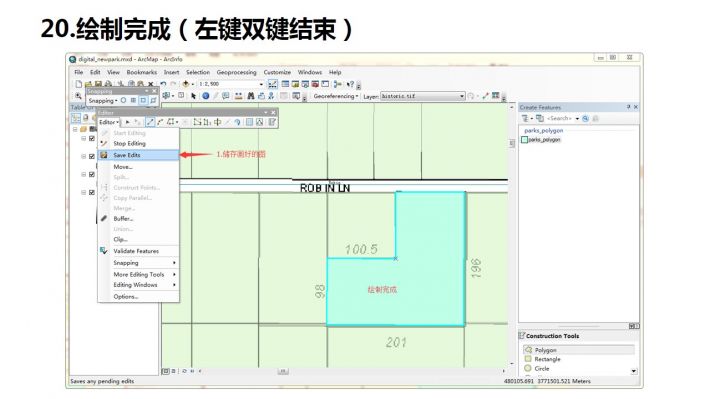This screenshot has height=399, width=710.
Task: Open the Georeferencing dropdown menu
Action: 336,96
